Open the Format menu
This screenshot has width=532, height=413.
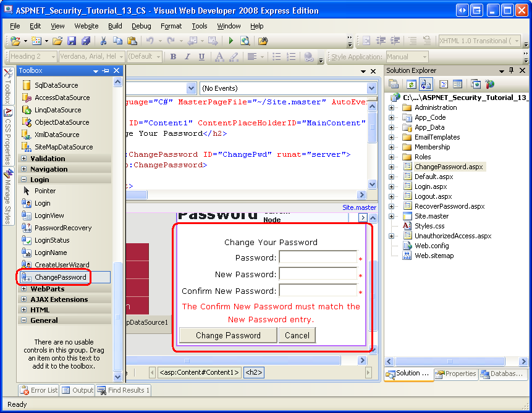coord(171,26)
